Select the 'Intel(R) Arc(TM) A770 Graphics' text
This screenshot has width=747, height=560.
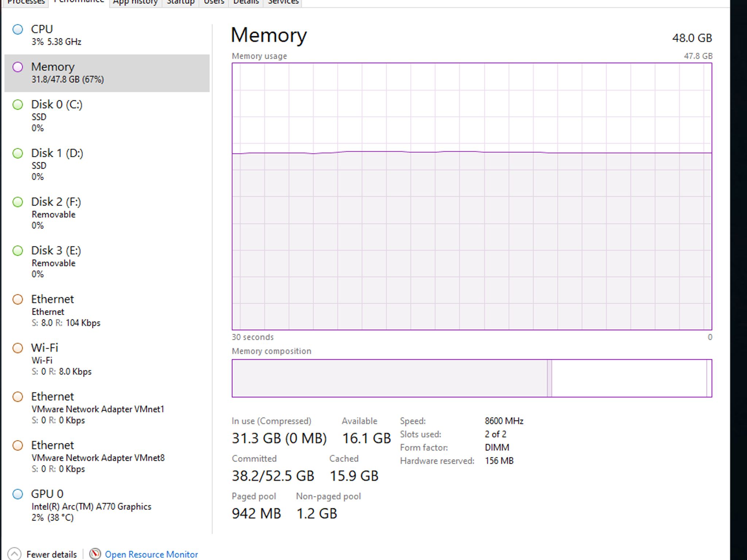click(91, 506)
